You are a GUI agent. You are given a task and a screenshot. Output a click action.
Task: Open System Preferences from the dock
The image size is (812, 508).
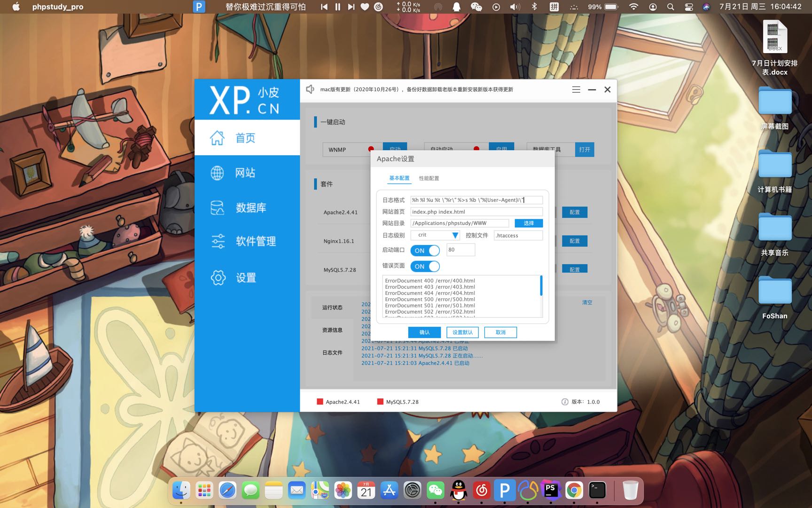(412, 491)
